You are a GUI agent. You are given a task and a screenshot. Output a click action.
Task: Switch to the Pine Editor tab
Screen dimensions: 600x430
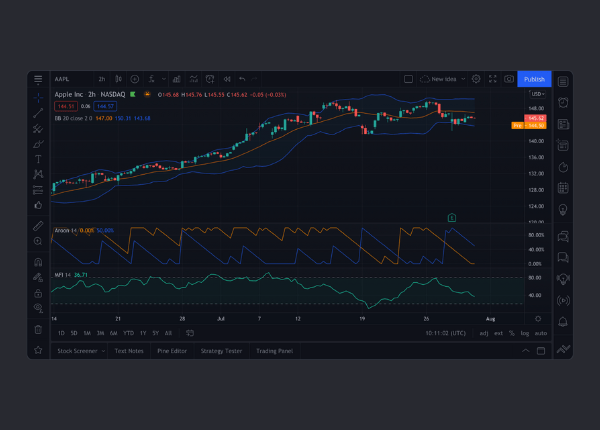coord(172,351)
